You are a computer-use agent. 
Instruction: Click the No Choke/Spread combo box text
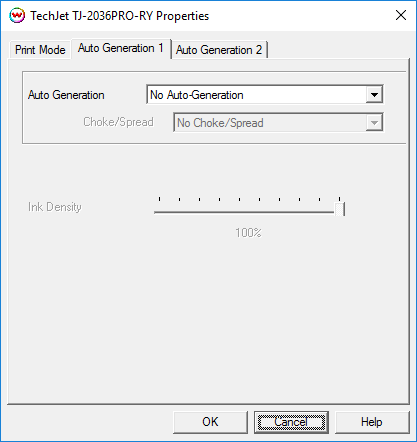pos(220,123)
